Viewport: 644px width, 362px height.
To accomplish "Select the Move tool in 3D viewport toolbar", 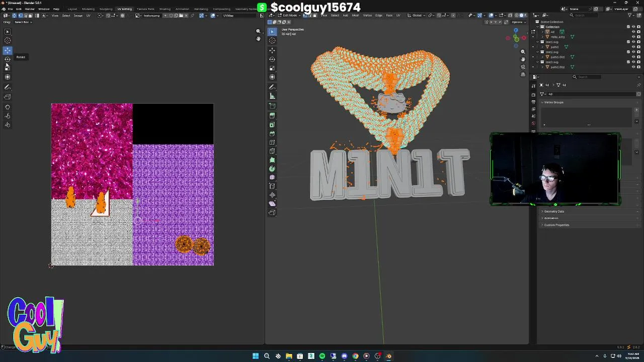I will point(272,50).
